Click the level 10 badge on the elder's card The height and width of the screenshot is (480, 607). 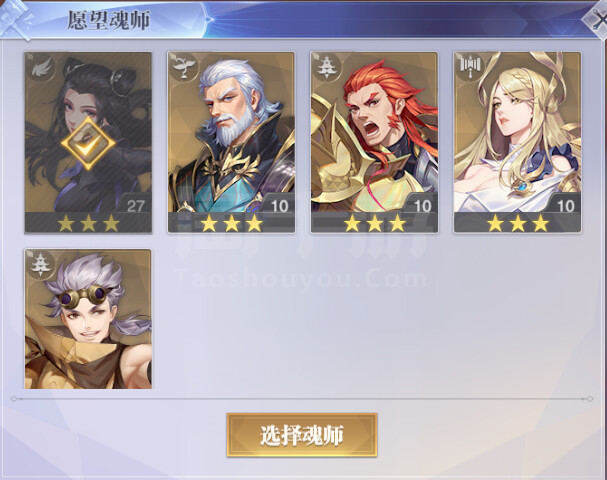[279, 206]
